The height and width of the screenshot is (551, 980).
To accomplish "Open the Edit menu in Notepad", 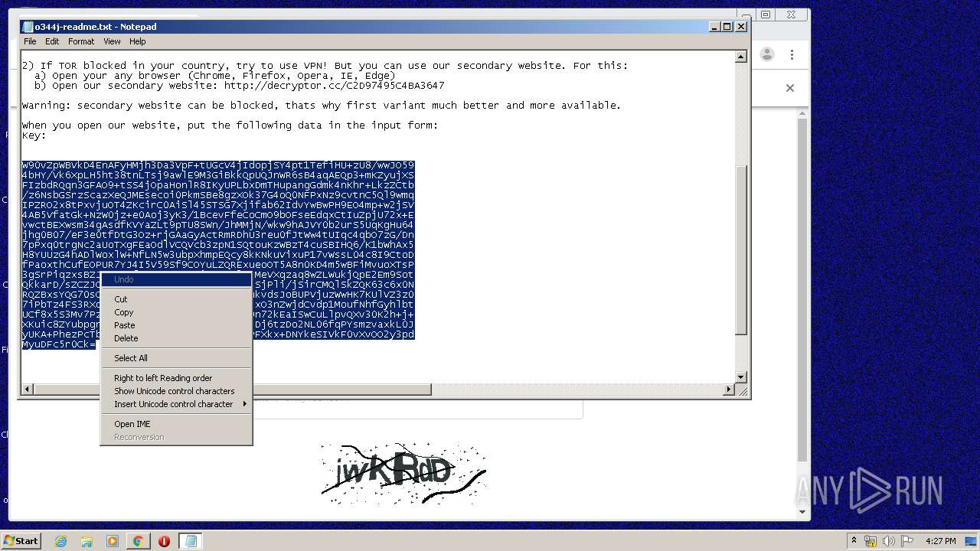I will (x=52, y=41).
